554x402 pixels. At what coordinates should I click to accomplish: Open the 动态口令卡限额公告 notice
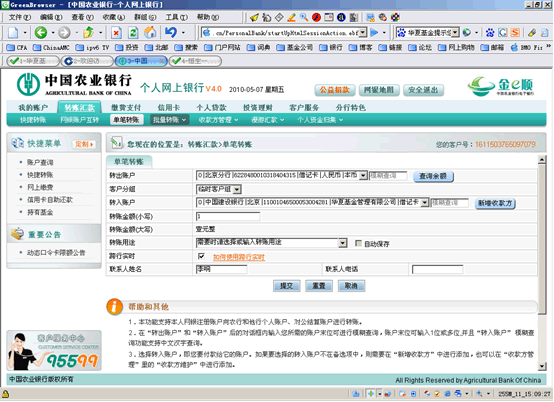click(x=56, y=253)
